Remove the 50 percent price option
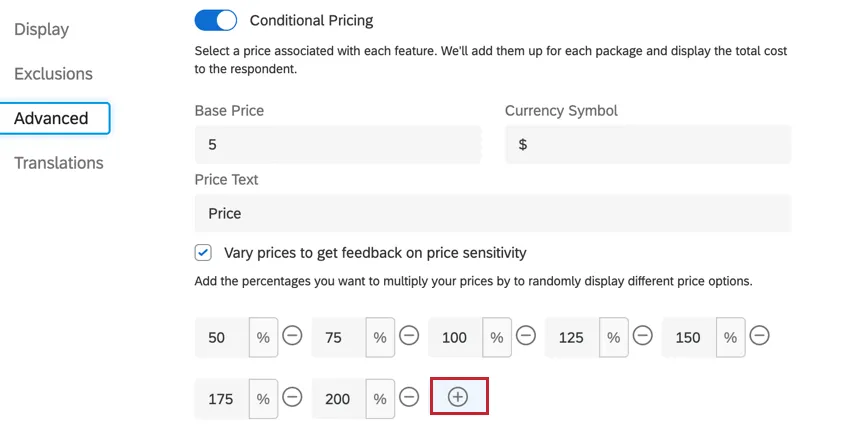Image resolution: width=850 pixels, height=425 pixels. coord(292,337)
